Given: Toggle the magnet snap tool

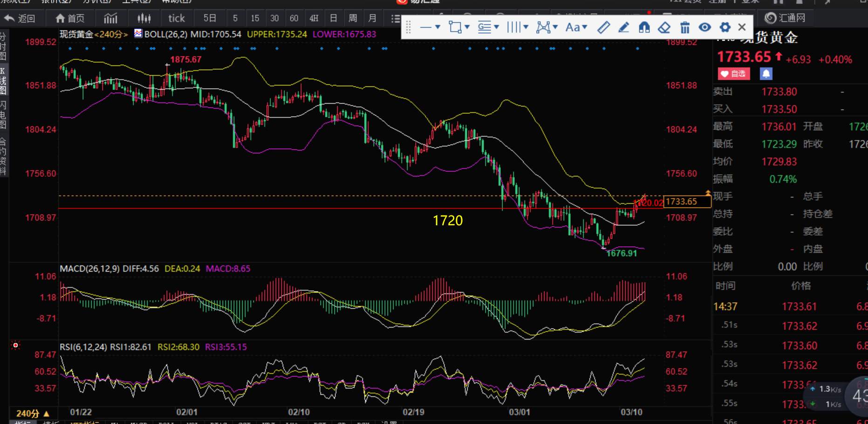Looking at the screenshot, I should pyautogui.click(x=644, y=28).
